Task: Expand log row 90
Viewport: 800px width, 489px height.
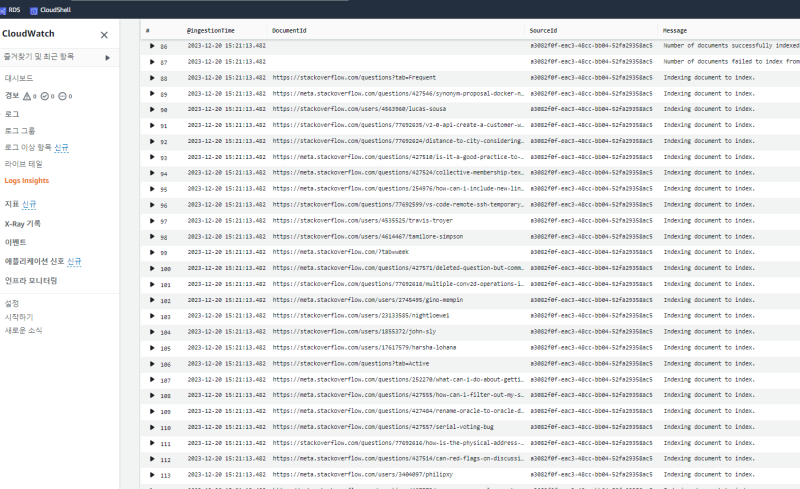Action: 152,109
